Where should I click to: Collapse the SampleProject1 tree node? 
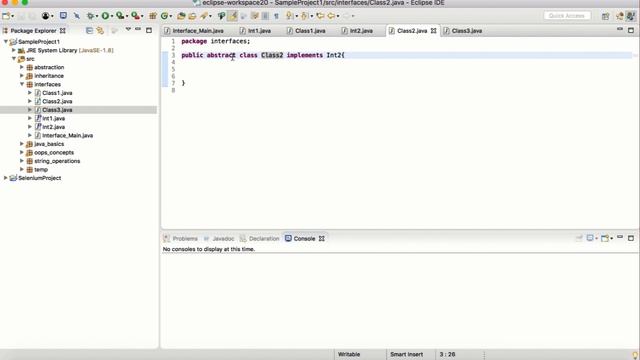click(x=6, y=42)
